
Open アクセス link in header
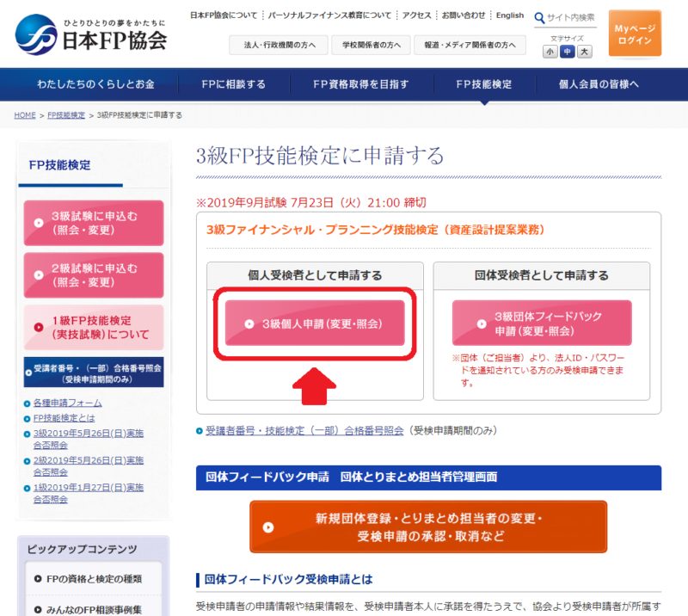point(416,15)
